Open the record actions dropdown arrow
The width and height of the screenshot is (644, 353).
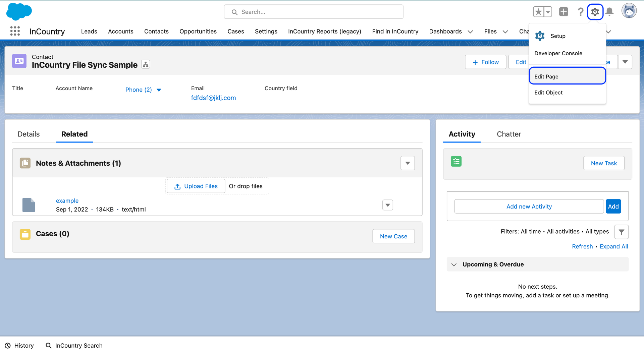[625, 62]
